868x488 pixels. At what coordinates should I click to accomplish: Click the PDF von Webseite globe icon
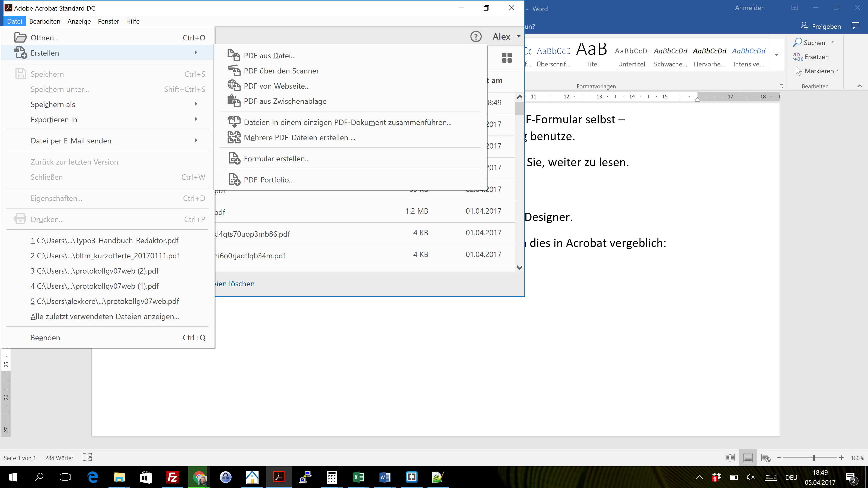click(234, 86)
